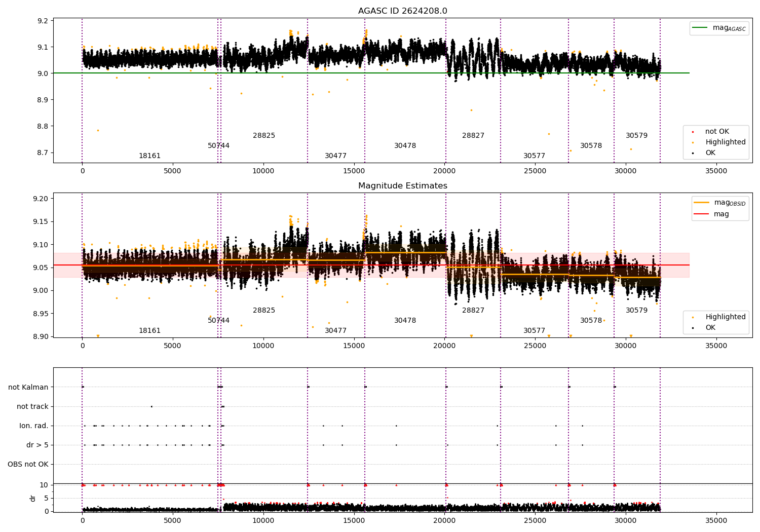Click the 8.7 y-axis tick in top plot
Viewport: 760px width, 532px height.
(43, 153)
